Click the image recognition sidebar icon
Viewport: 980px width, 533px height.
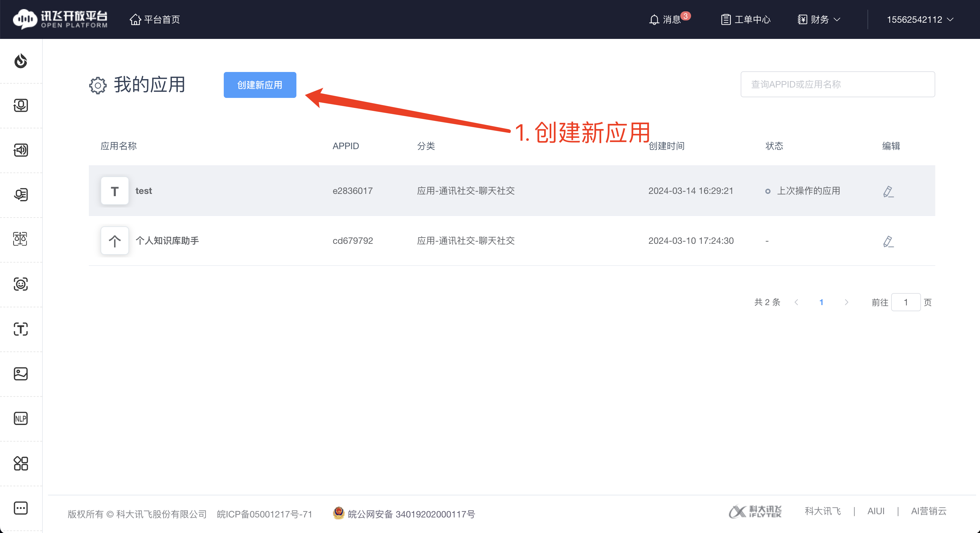click(21, 373)
